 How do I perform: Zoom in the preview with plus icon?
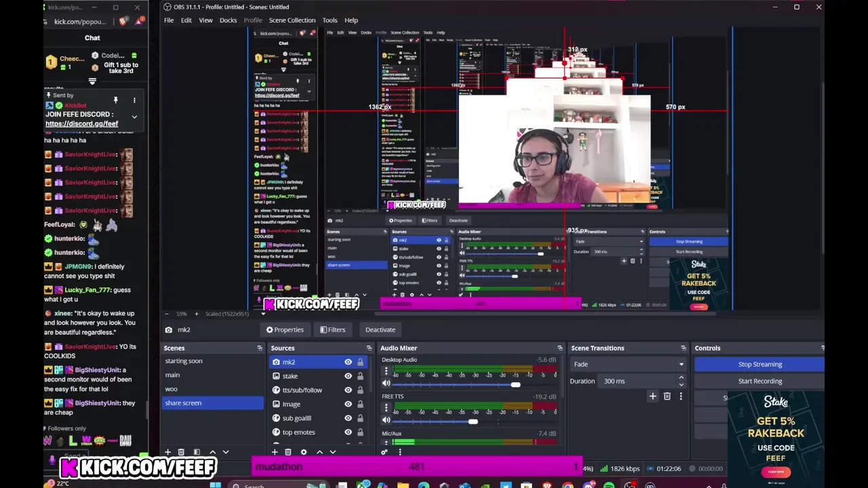[x=197, y=314]
